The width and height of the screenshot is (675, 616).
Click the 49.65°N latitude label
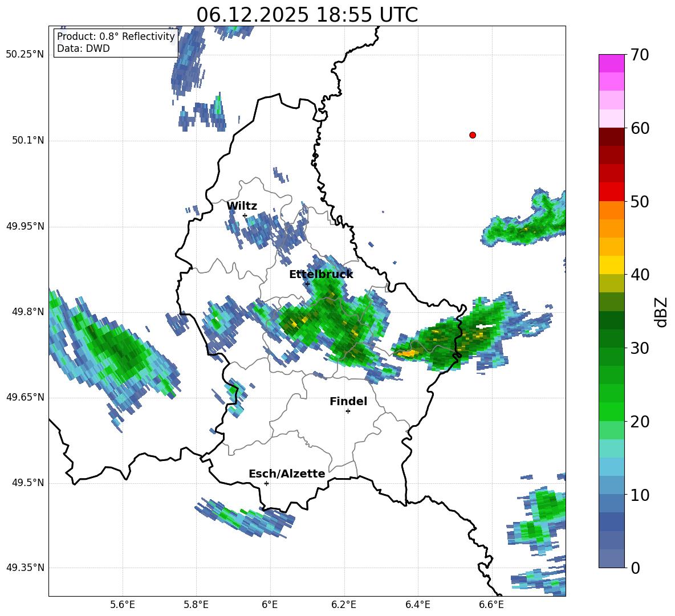coord(25,397)
